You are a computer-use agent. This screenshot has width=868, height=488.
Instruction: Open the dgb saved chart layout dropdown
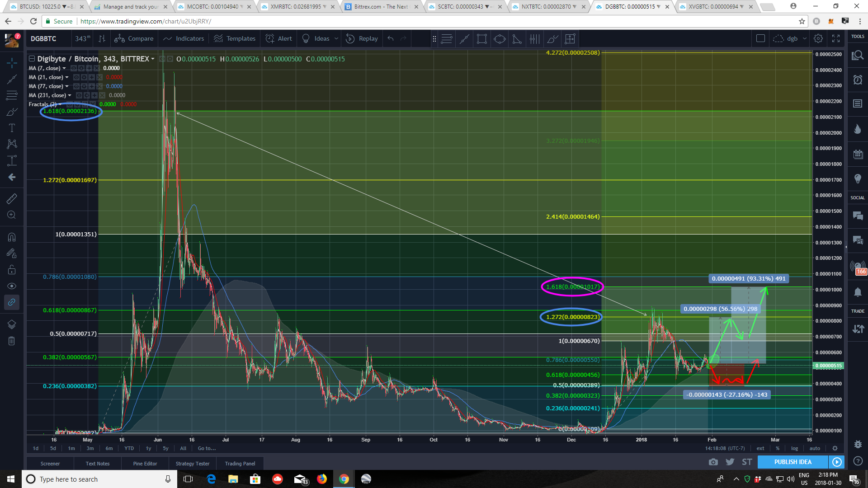pos(789,39)
